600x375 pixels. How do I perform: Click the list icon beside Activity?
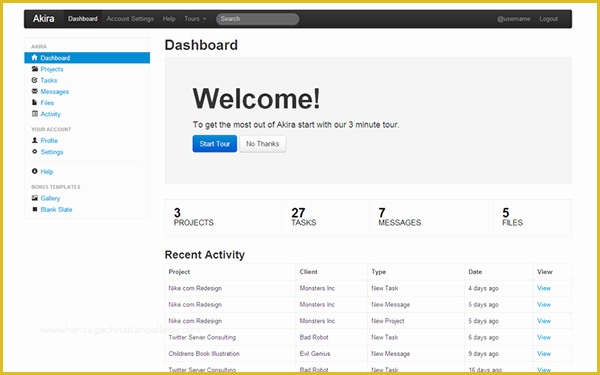[x=34, y=114]
